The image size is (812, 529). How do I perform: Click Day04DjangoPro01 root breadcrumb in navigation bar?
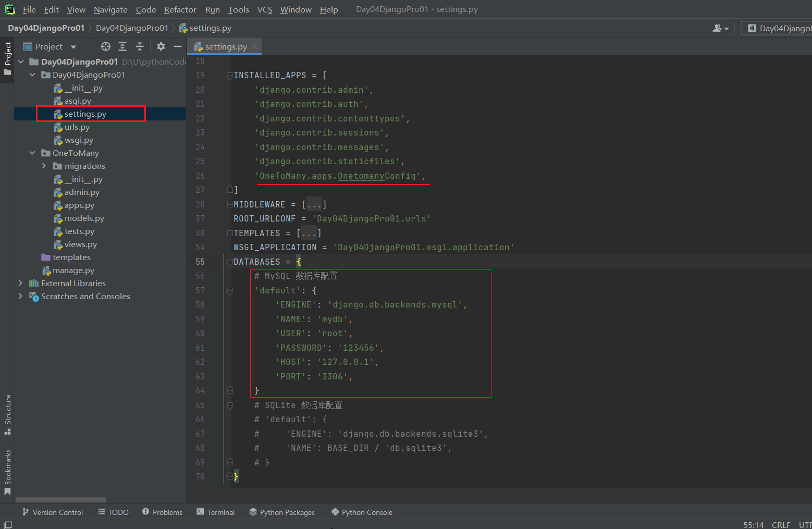(46, 28)
